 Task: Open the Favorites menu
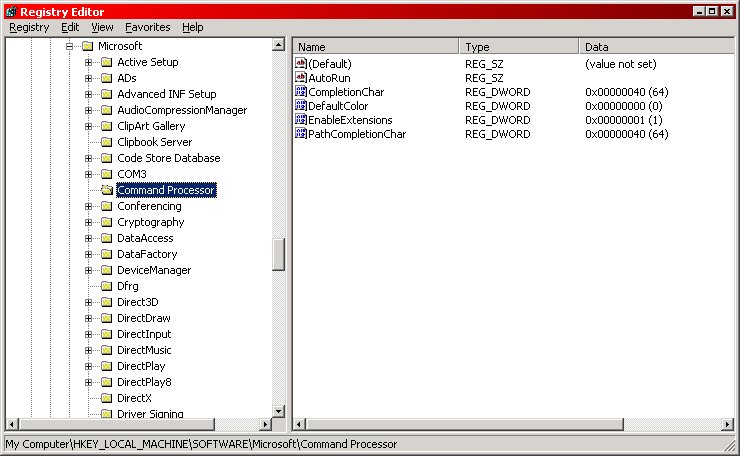147,27
